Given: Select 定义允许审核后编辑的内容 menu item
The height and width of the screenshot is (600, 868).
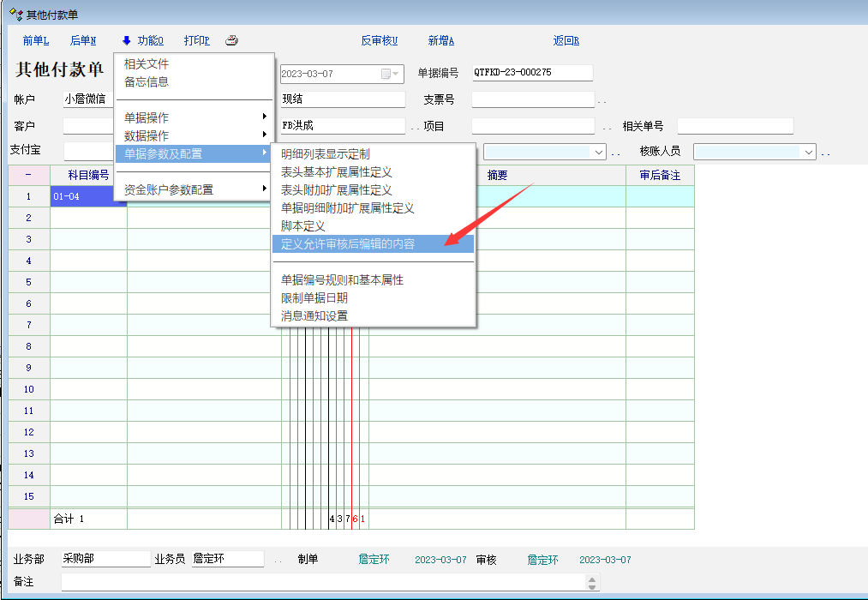Looking at the screenshot, I should tap(348, 244).
